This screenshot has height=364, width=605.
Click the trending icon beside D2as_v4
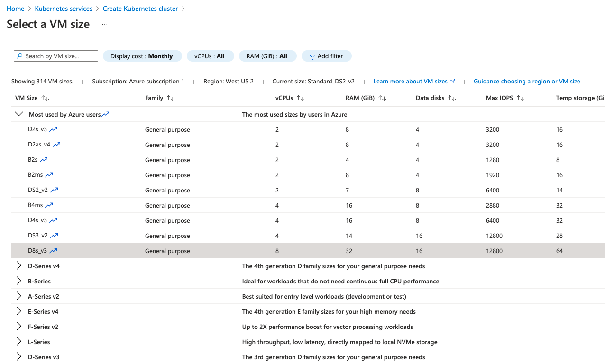56,145
